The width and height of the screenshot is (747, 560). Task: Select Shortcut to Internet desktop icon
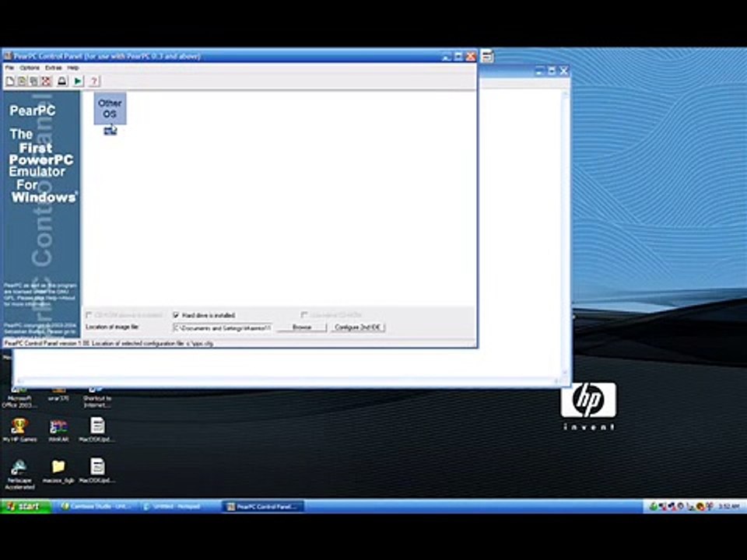point(97,398)
